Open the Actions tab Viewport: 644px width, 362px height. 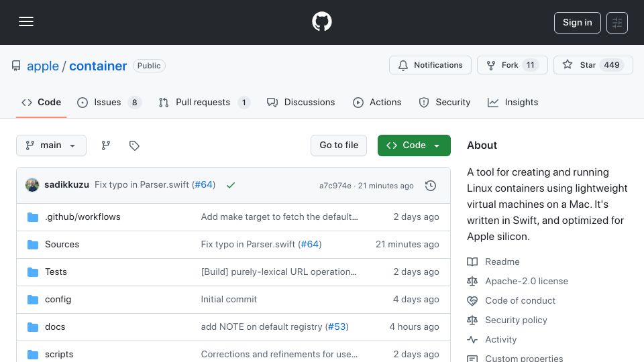pos(377,102)
